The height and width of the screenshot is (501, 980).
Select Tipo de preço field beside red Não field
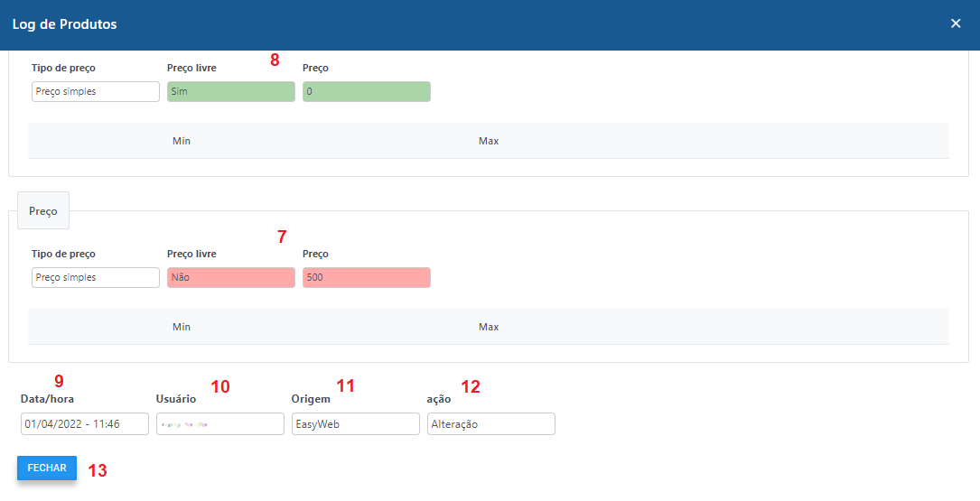95,278
